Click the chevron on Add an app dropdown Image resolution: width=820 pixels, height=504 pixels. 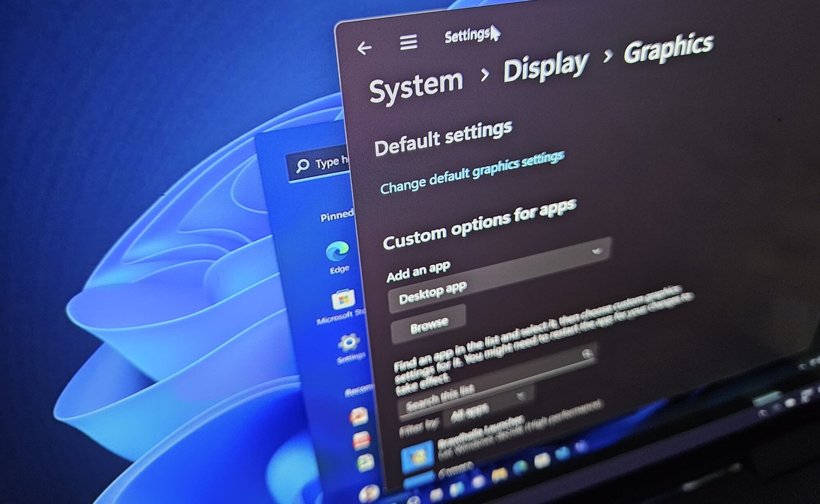[597, 251]
